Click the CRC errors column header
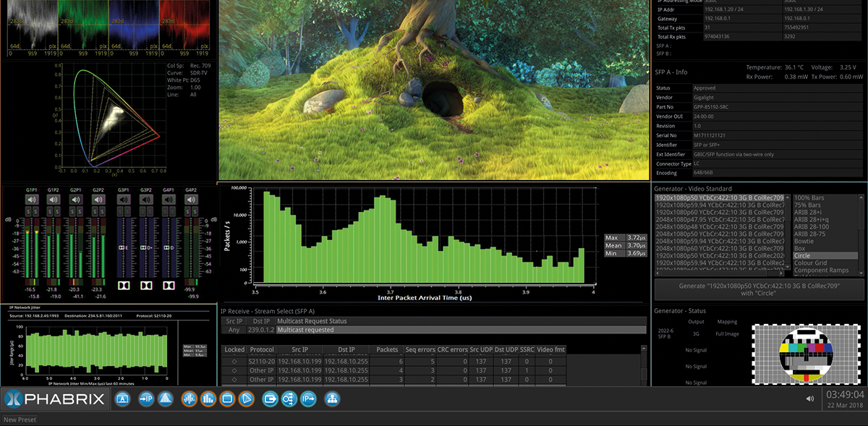868x426 pixels. click(x=453, y=349)
